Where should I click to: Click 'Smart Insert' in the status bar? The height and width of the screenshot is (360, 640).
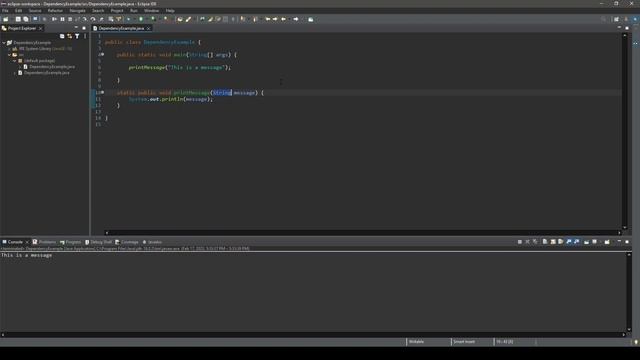(x=464, y=342)
